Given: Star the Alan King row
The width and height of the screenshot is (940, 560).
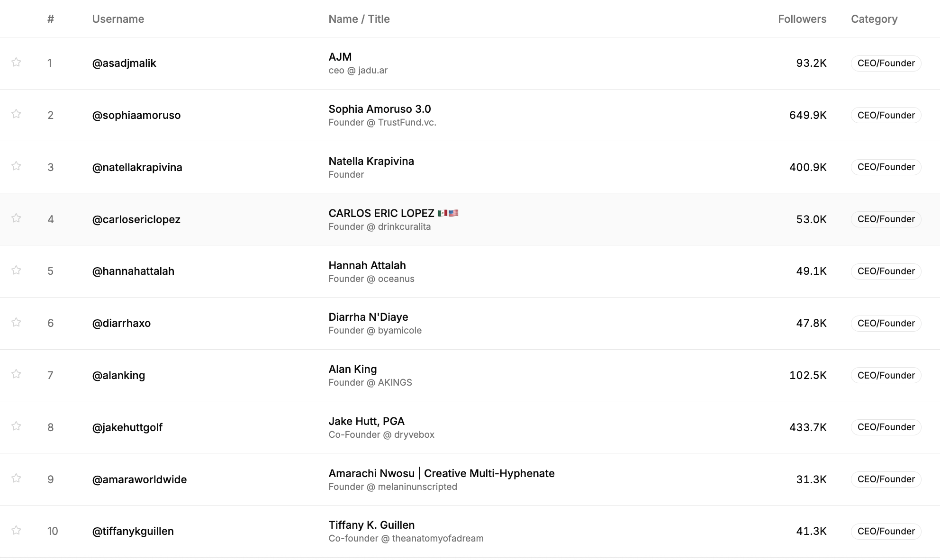Looking at the screenshot, I should [16, 374].
